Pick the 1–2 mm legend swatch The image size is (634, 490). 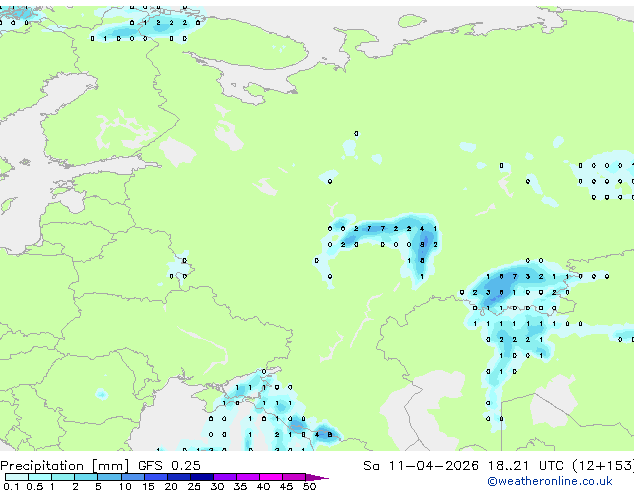click(x=63, y=477)
